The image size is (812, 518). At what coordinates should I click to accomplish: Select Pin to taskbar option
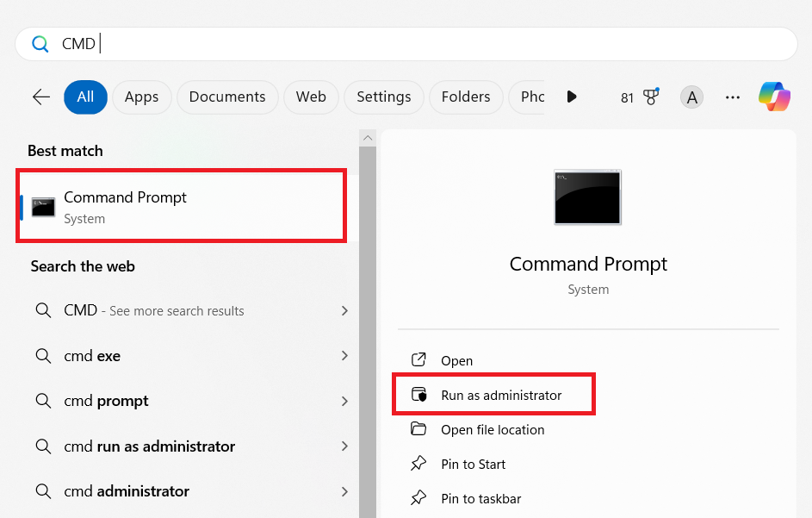(x=480, y=498)
